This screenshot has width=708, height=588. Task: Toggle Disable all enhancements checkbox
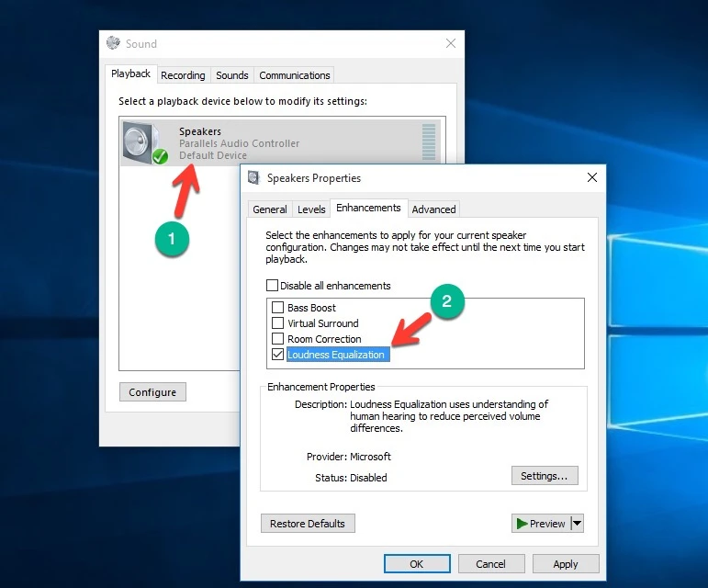point(272,286)
